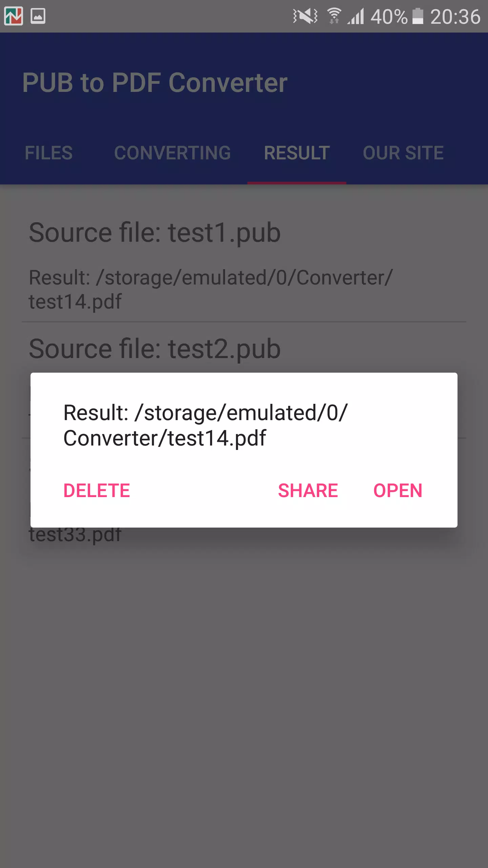Tap the PUB to PDF Converter title
The height and width of the screenshot is (868, 488).
click(155, 83)
